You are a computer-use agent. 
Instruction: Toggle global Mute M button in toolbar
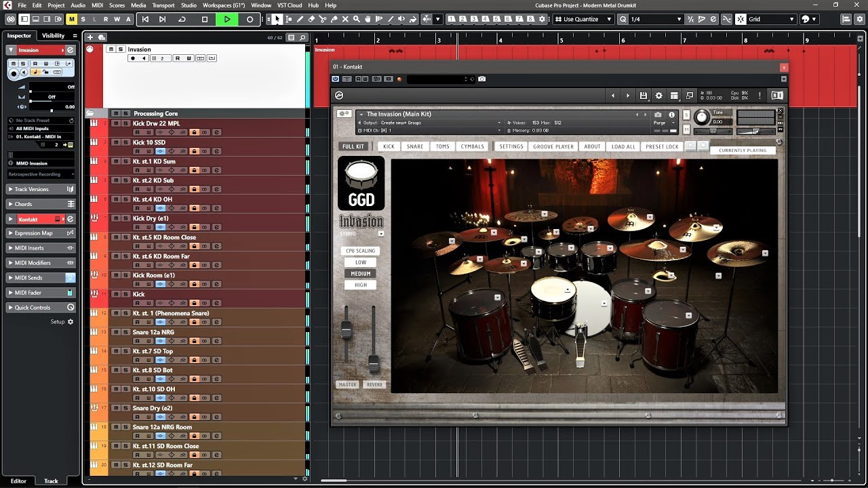tap(71, 19)
